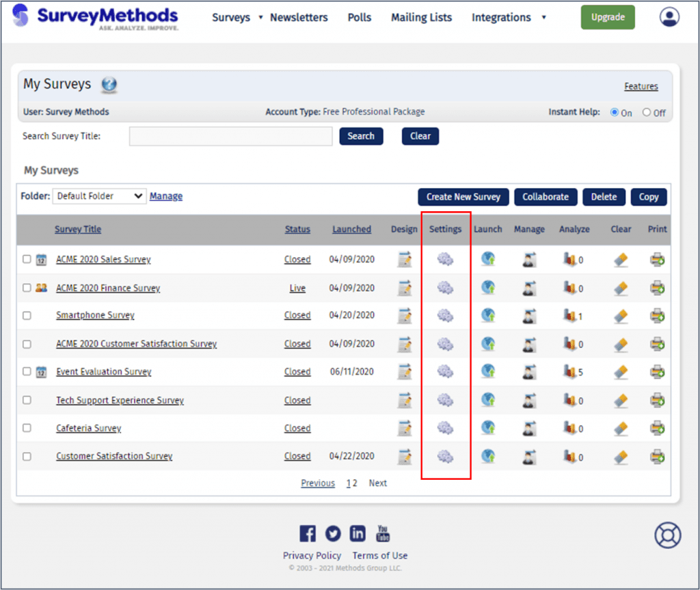Open design editor for Tech Support Experience Survey
This screenshot has height=590, width=700.
click(405, 400)
